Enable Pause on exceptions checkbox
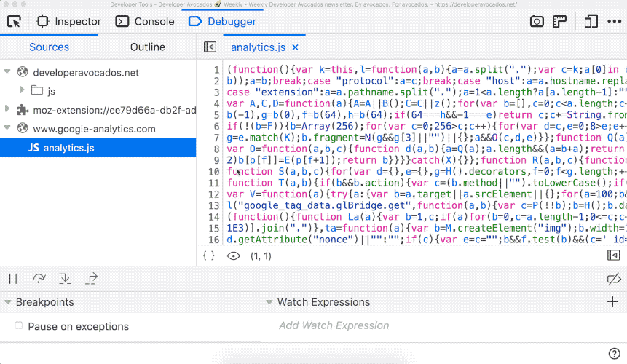627x364 pixels. pos(18,326)
